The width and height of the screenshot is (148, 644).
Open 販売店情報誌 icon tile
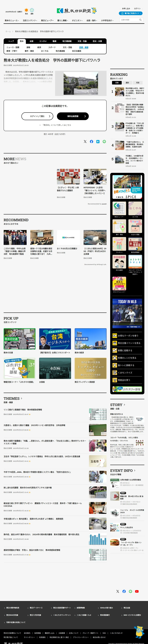click(x=135, y=244)
